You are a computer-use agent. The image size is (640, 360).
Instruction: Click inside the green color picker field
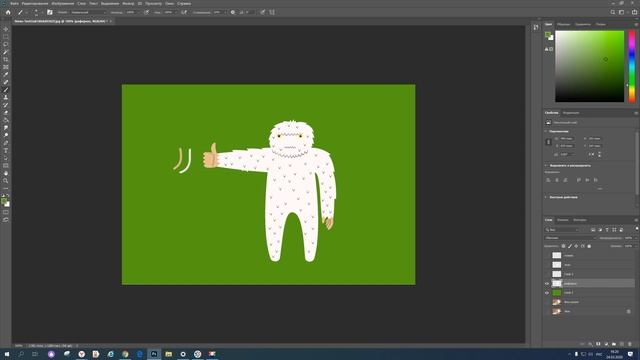tap(589, 66)
